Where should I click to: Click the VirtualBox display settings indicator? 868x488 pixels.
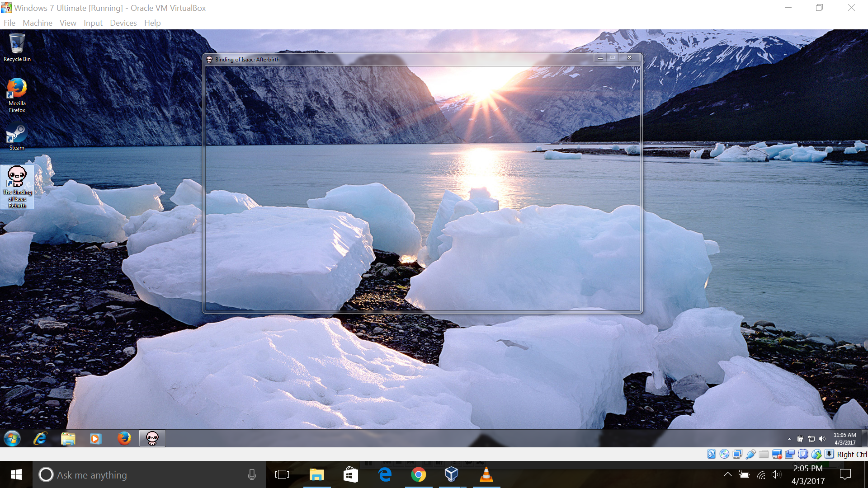pos(790,454)
